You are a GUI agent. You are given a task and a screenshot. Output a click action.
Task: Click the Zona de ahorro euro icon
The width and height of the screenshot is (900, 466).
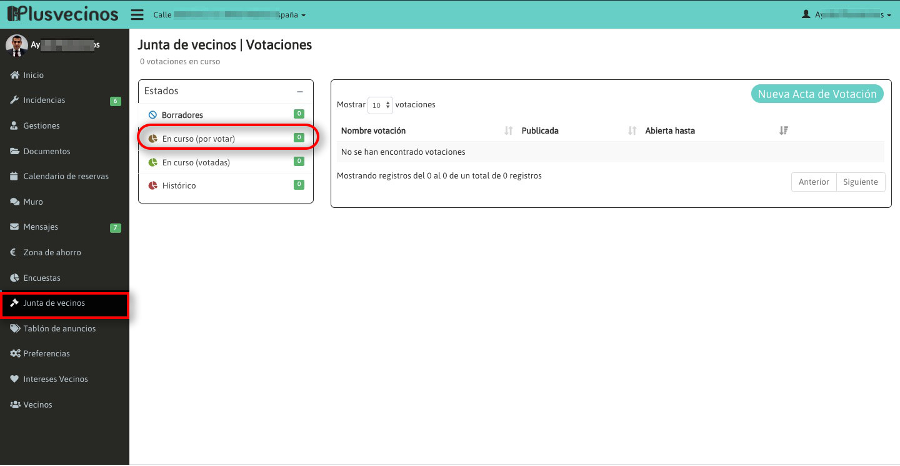[x=14, y=253]
